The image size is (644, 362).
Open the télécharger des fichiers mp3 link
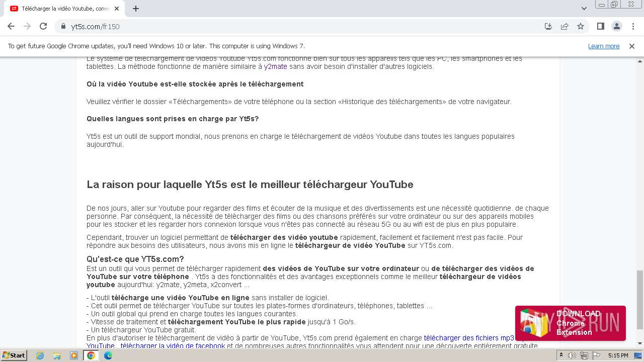pyautogui.click(x=469, y=338)
